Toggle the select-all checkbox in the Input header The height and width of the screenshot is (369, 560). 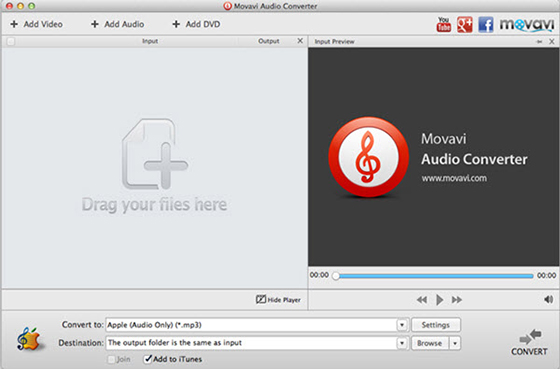pyautogui.click(x=11, y=41)
